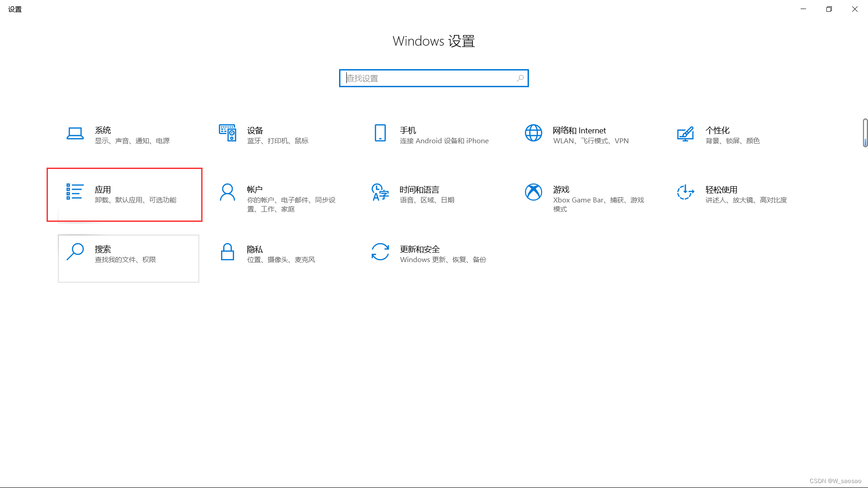868x488 pixels.
Task: Restore down the Settings window
Action: click(829, 9)
